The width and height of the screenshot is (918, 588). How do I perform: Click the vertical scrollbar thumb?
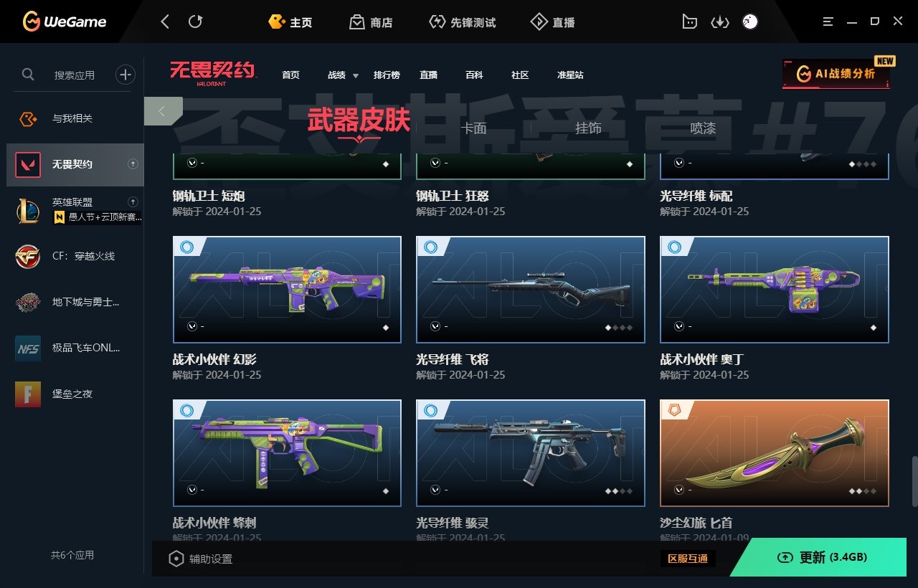click(914, 481)
